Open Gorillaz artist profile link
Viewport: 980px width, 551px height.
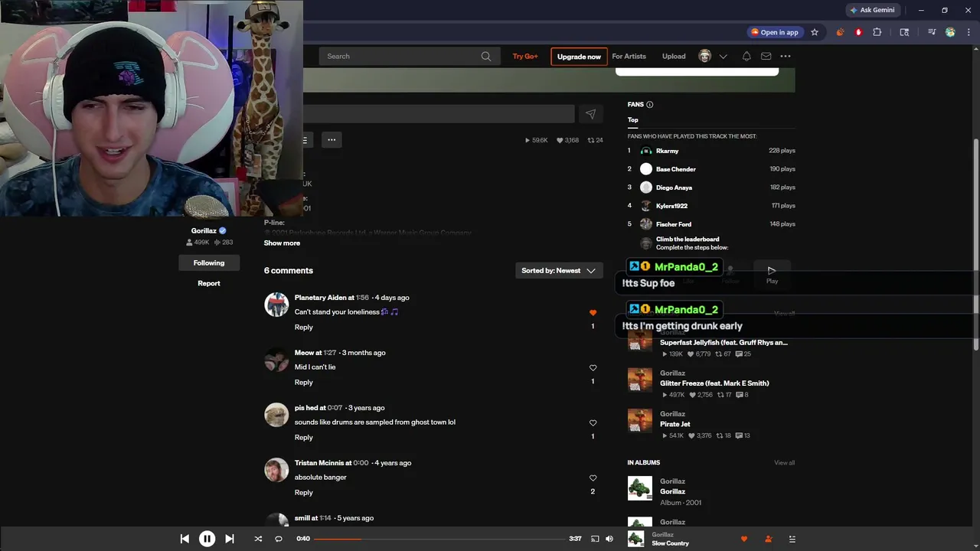(204, 231)
